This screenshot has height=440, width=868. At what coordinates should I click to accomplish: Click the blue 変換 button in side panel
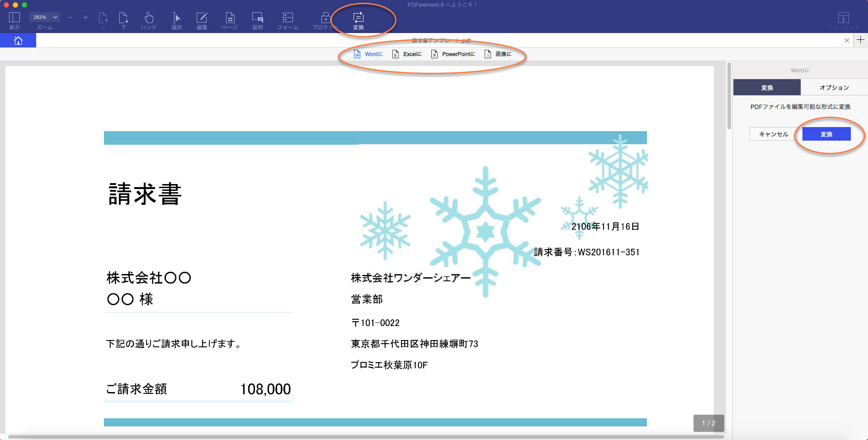click(826, 134)
